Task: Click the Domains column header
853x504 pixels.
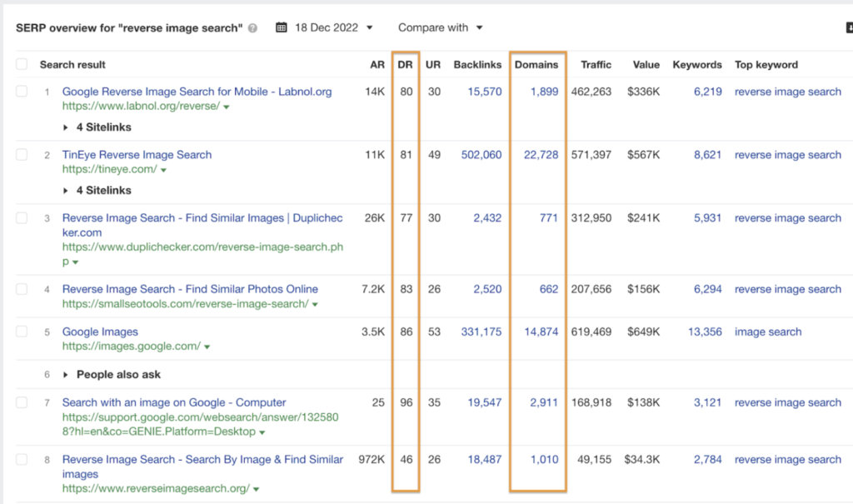Action: pos(536,64)
